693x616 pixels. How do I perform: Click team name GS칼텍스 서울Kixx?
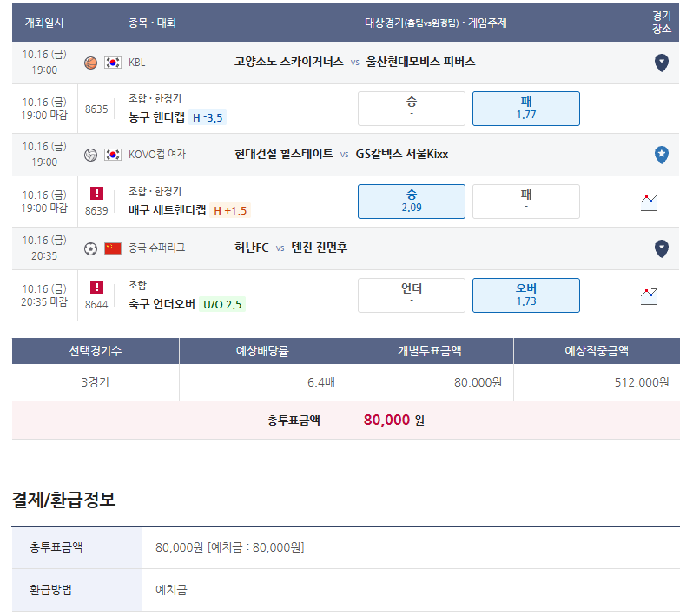click(402, 154)
